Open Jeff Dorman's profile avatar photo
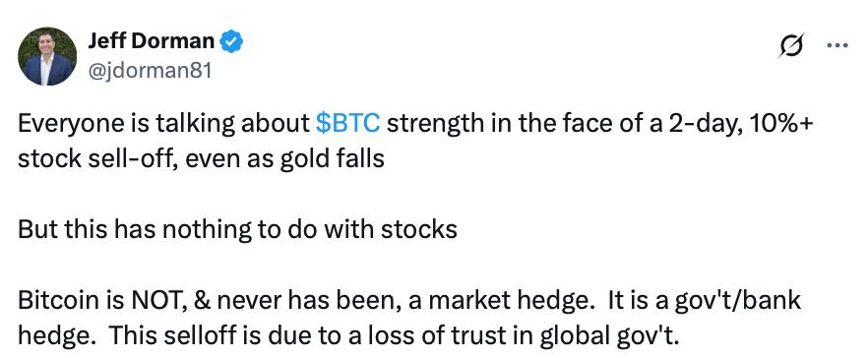 pyautogui.click(x=47, y=56)
